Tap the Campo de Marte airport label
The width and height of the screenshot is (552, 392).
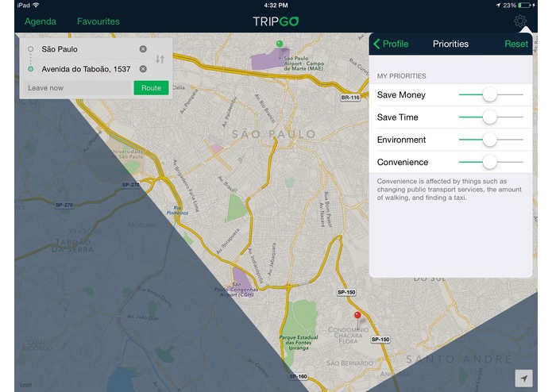click(303, 63)
